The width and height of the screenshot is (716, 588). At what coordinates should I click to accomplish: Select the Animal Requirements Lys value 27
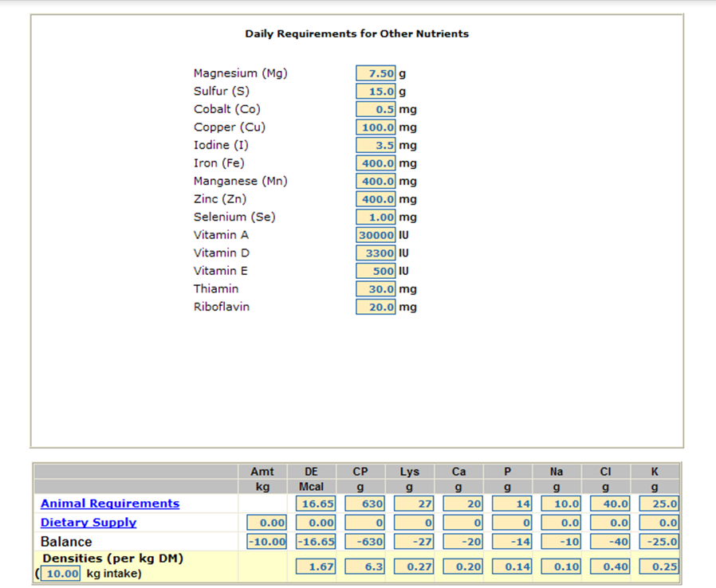[413, 504]
